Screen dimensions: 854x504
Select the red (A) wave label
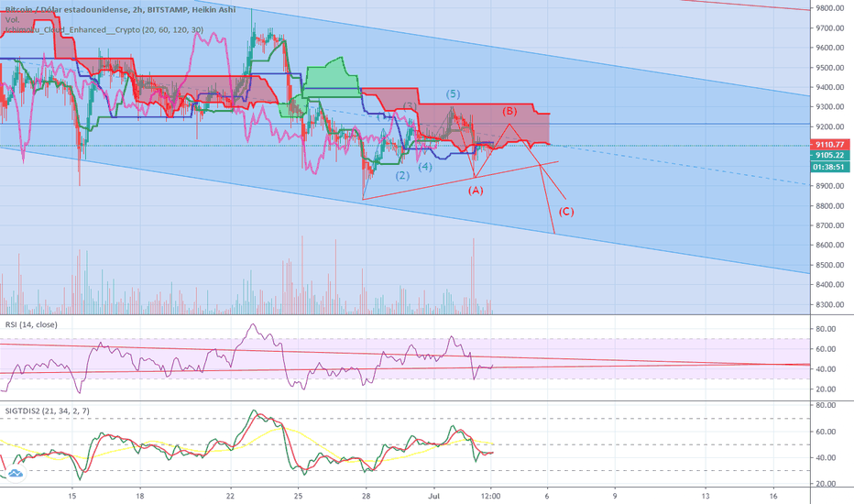tap(476, 191)
